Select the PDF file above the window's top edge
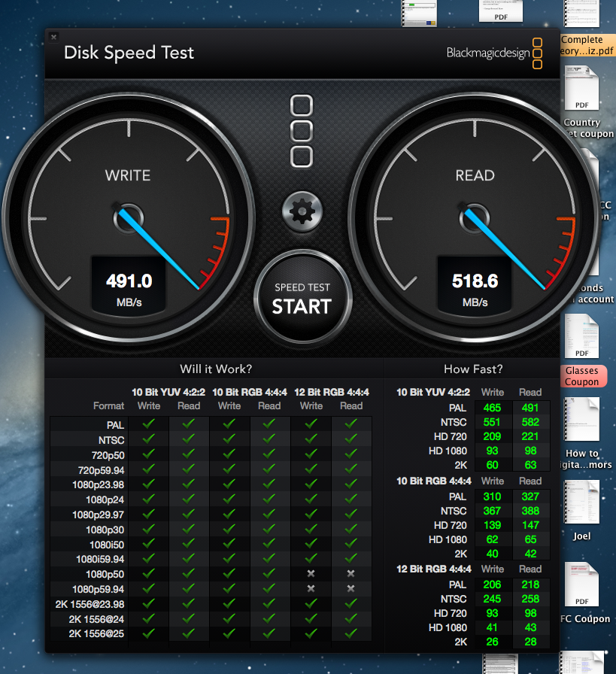The image size is (616, 674). [501, 11]
